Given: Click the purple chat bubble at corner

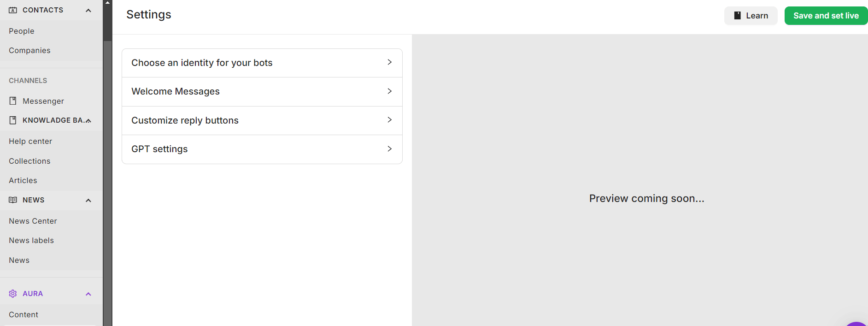Looking at the screenshot, I should (x=857, y=324).
